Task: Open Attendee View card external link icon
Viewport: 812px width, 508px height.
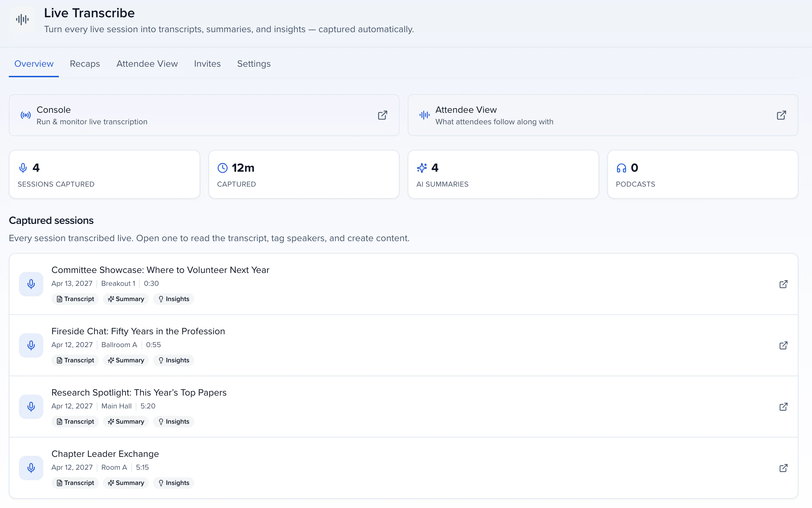Action: pyautogui.click(x=781, y=115)
